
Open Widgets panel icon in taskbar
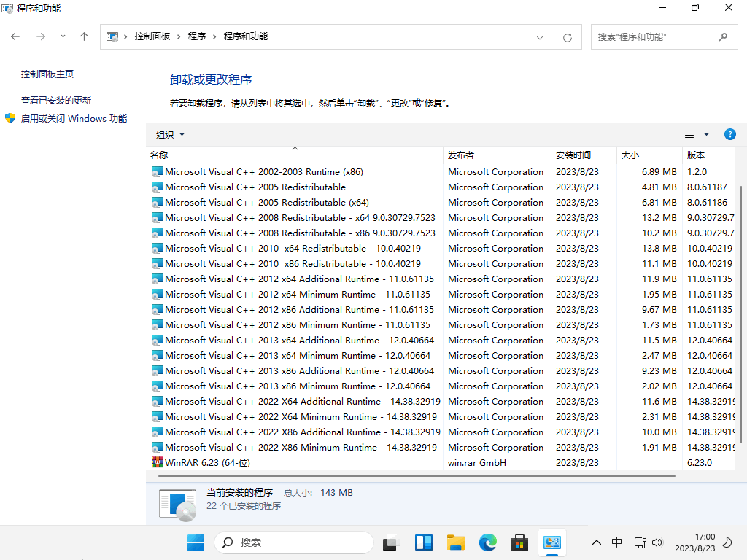click(424, 542)
